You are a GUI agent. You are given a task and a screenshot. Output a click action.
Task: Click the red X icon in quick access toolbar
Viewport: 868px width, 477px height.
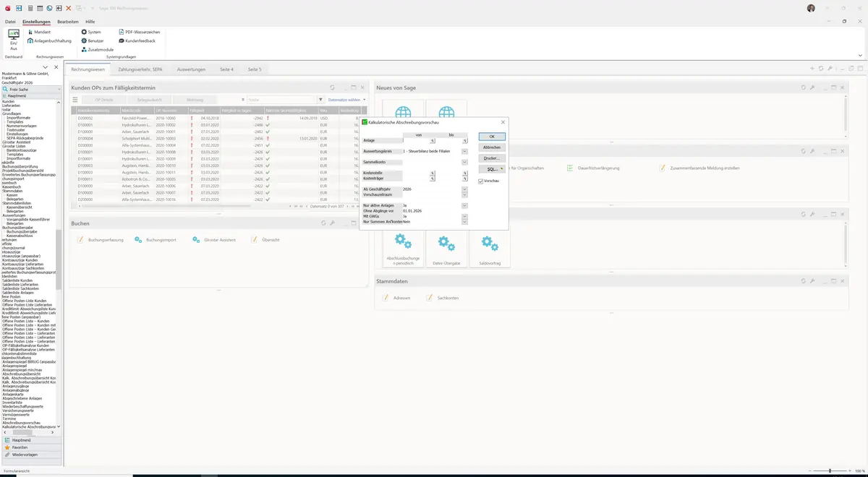(69, 8)
